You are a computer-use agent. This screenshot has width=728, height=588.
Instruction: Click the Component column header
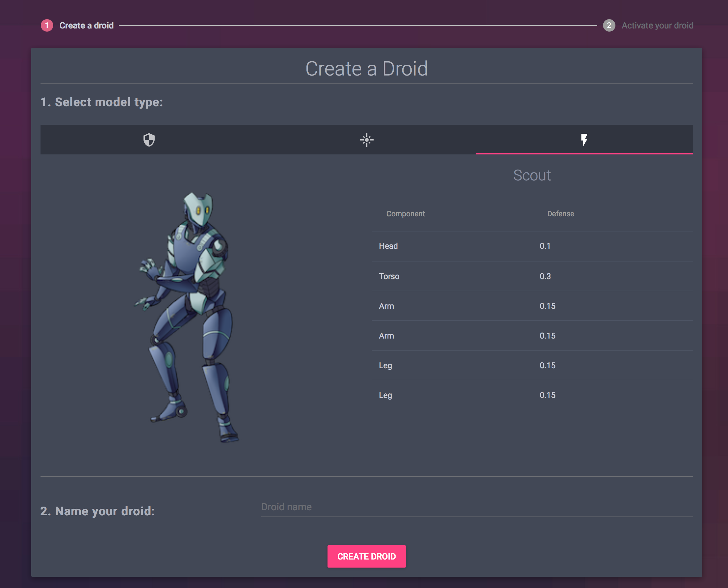pos(406,214)
